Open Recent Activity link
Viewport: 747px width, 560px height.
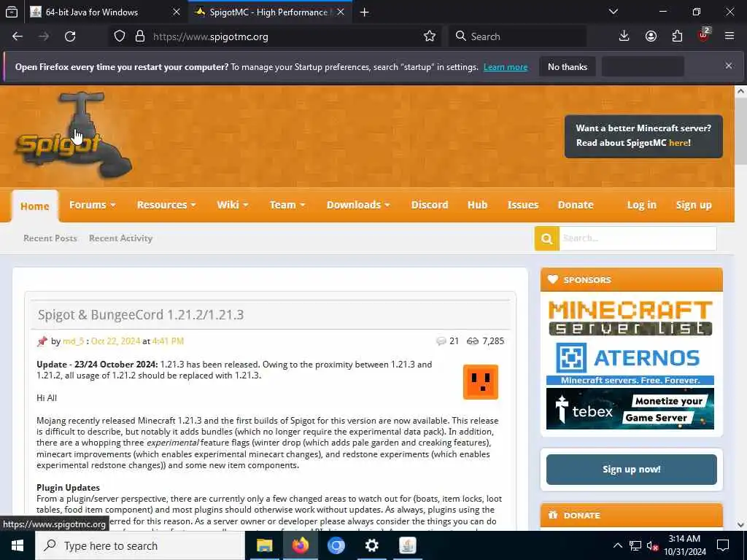(120, 238)
